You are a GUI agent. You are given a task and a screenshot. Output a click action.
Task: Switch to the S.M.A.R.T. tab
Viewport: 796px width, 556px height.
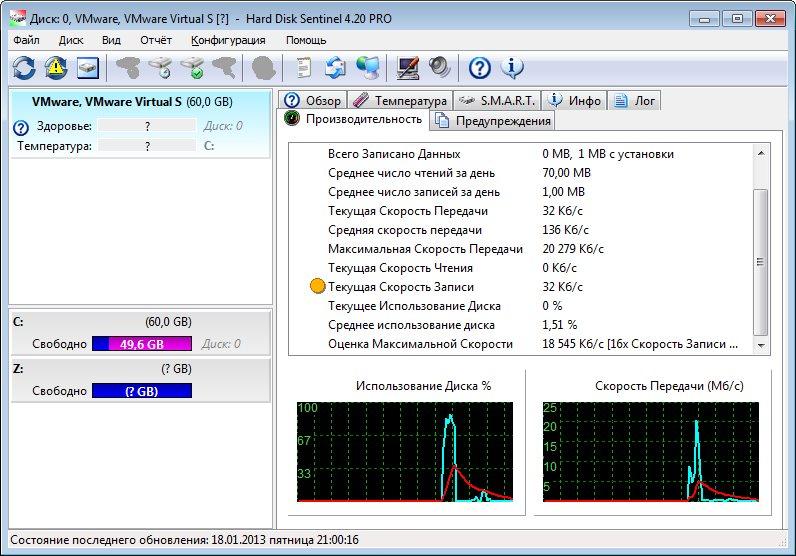point(497,101)
